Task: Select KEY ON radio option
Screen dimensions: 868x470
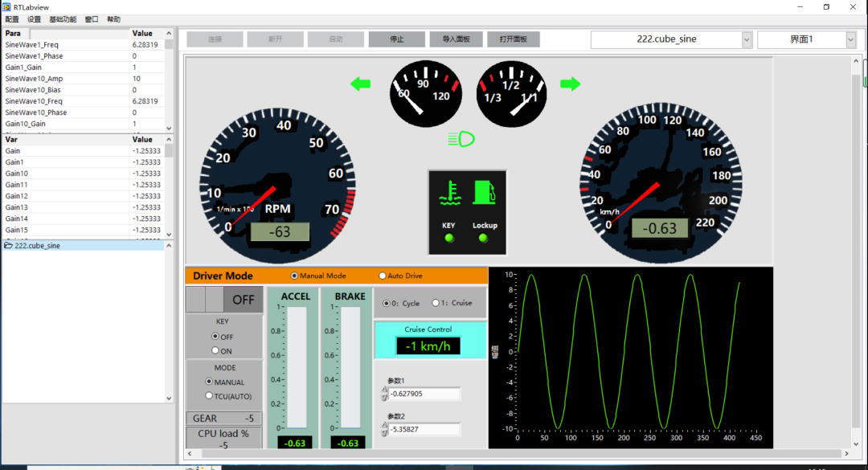Action: click(x=215, y=350)
